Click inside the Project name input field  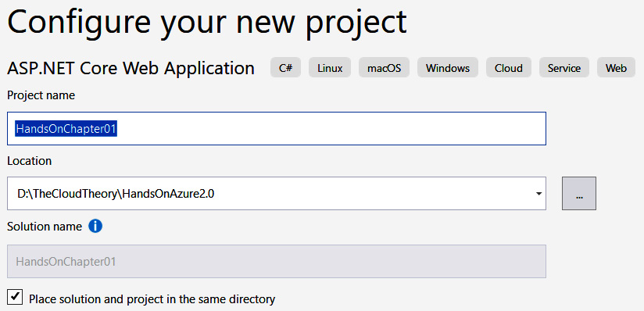(277, 128)
